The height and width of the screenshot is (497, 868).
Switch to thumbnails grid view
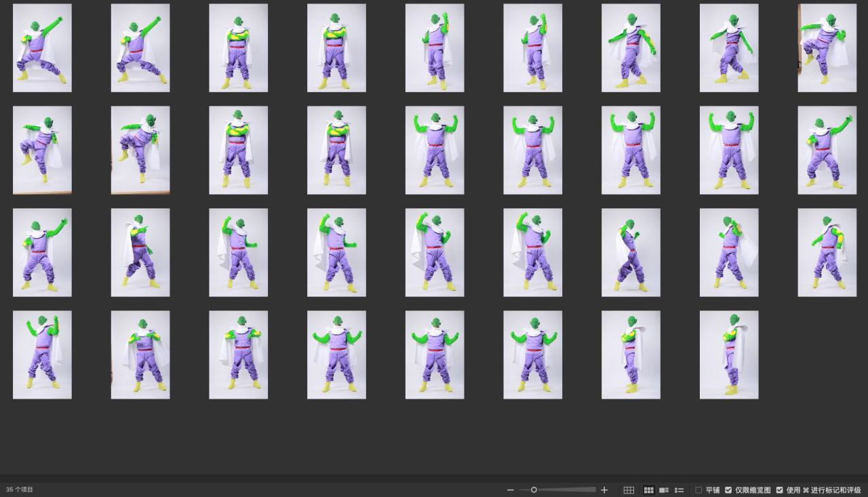coord(648,490)
